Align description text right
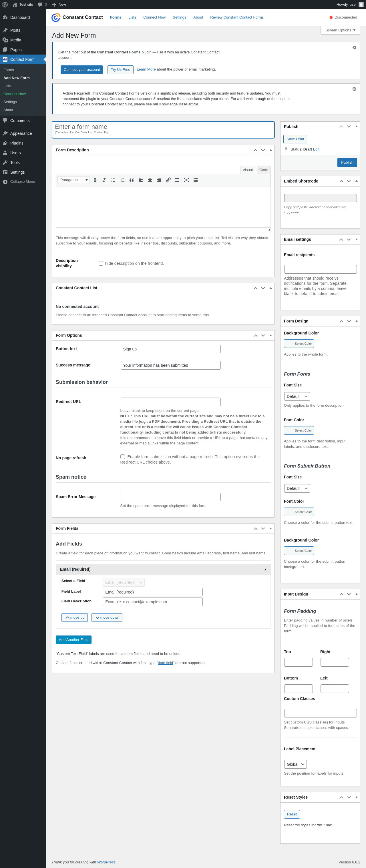 click(159, 180)
